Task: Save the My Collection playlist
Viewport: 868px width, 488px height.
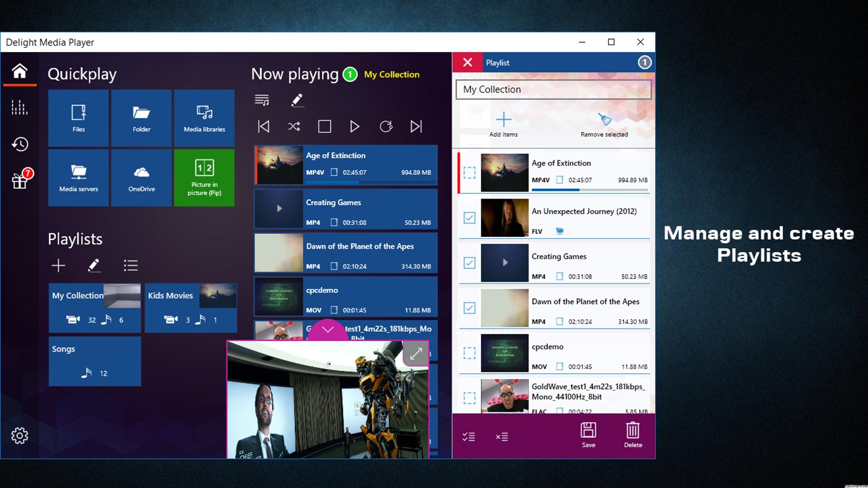Action: [x=588, y=434]
